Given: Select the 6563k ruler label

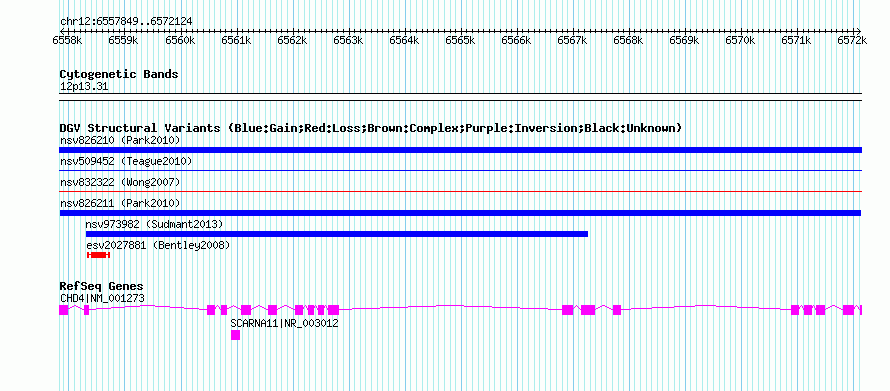Looking at the screenshot, I should click(x=348, y=40).
